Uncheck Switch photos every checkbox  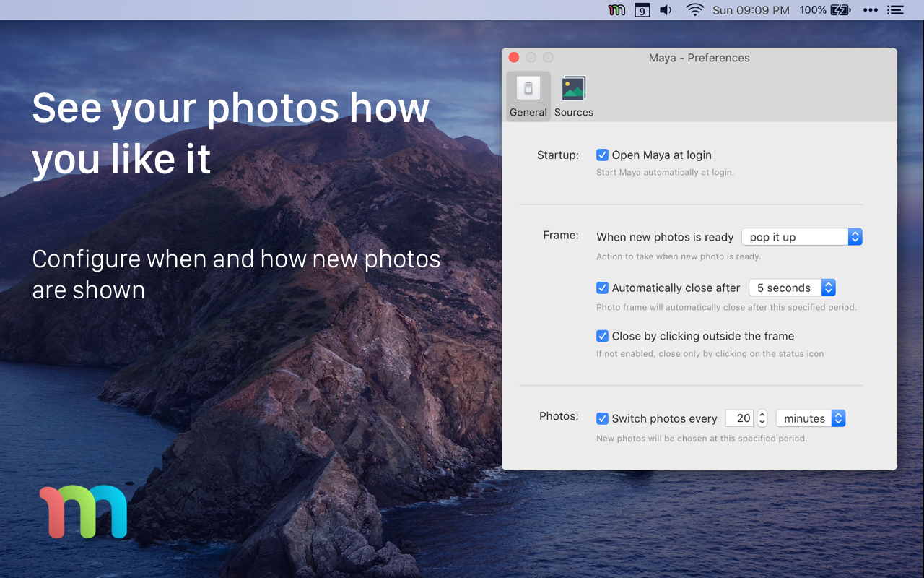click(602, 418)
